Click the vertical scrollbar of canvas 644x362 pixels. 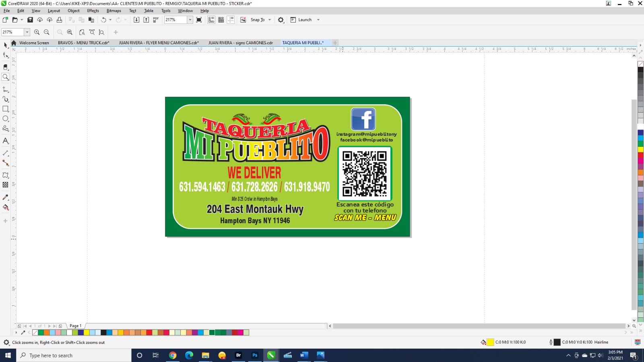(x=634, y=205)
